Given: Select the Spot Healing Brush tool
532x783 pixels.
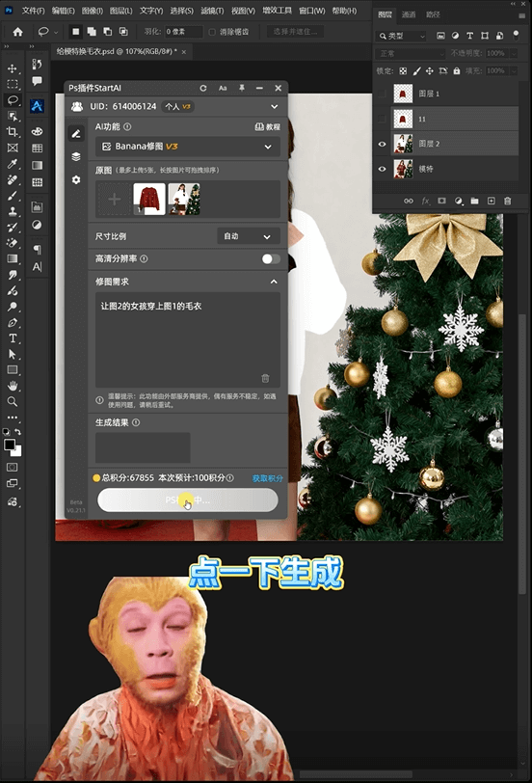Looking at the screenshot, I should point(13,179).
